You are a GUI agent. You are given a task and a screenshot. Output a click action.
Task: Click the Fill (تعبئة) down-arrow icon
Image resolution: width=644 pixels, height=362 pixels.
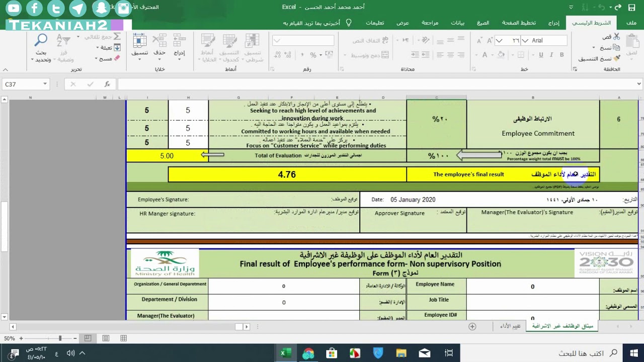point(117,47)
